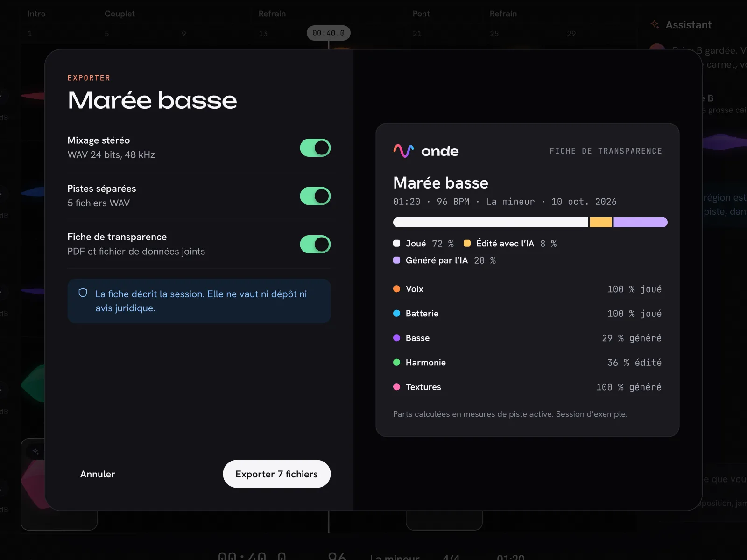747x560 pixels.
Task: Turn off the Fiche de transparence switch
Action: coord(315,244)
